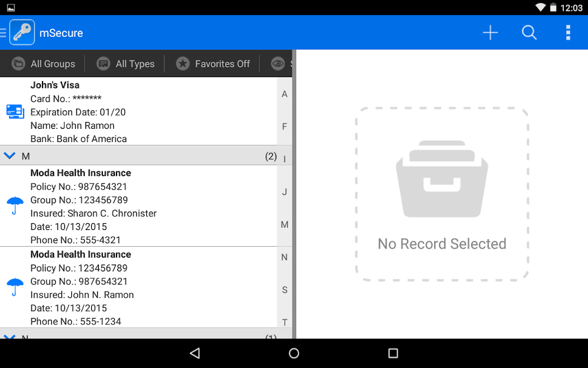This screenshot has height=368, width=588.
Task: Tap the Android back navigation button
Action: coord(195,353)
